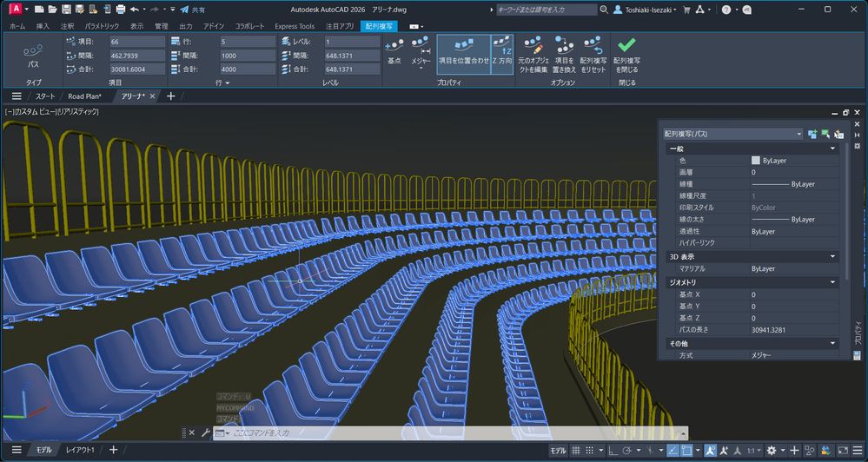Click the 行 count field showing 5
This screenshot has height=462, width=868.
(x=247, y=42)
